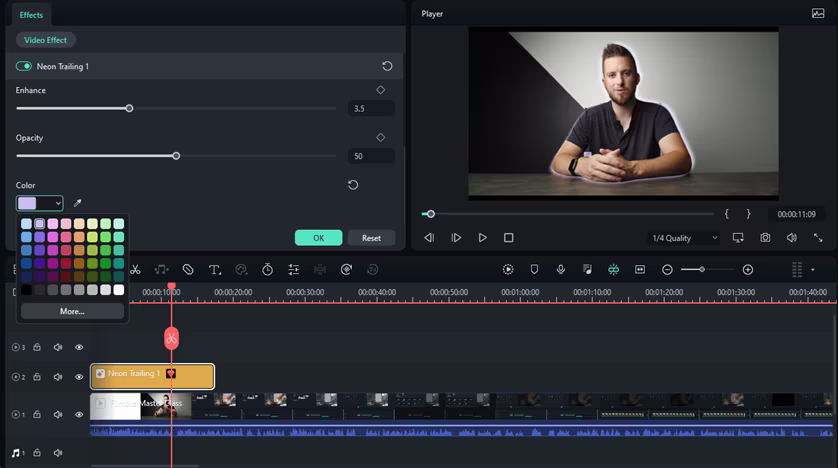
Task: Choose the black swatch in the palette
Action: click(x=26, y=290)
